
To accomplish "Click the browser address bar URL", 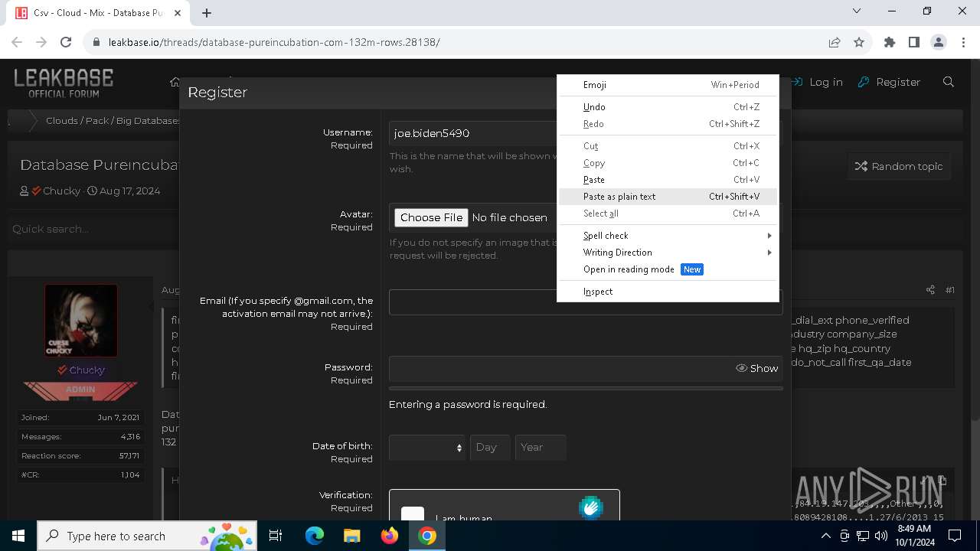I will coord(274,42).
